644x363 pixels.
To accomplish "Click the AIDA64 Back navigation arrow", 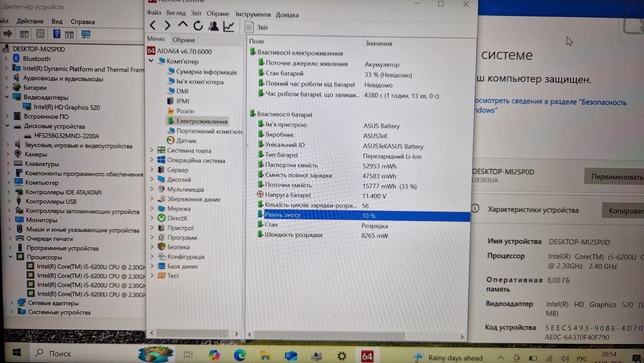I will coord(153,25).
